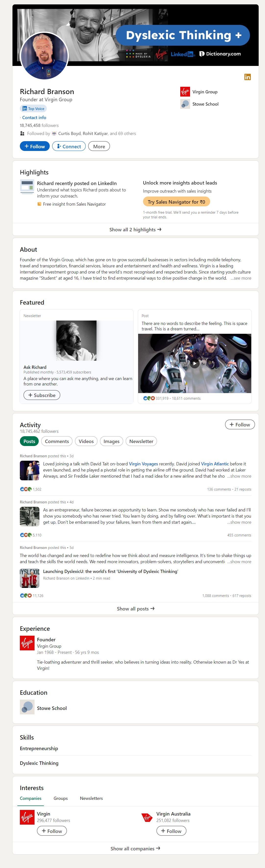Screen dimensions: 265x868
Task: Expand About section with see more
Action: (241, 278)
